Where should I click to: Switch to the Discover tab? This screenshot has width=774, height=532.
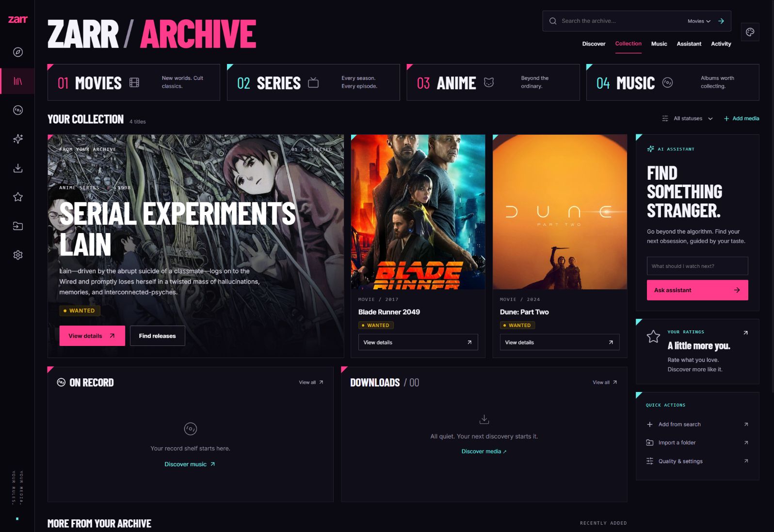[x=594, y=44]
